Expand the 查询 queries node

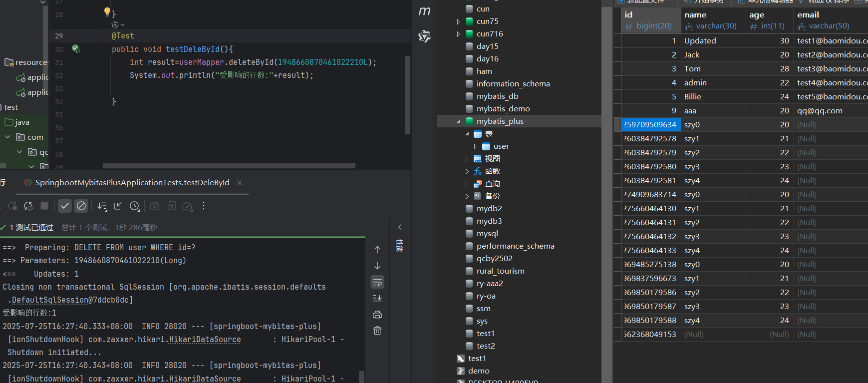[x=467, y=184]
